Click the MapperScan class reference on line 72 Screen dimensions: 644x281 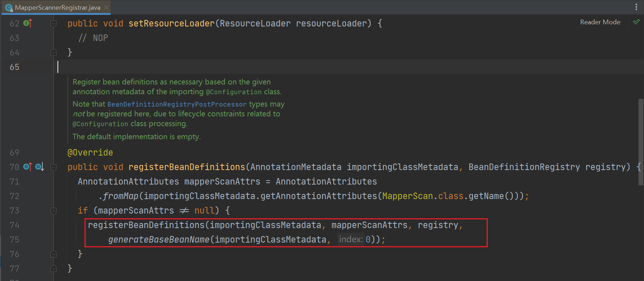pos(407,196)
